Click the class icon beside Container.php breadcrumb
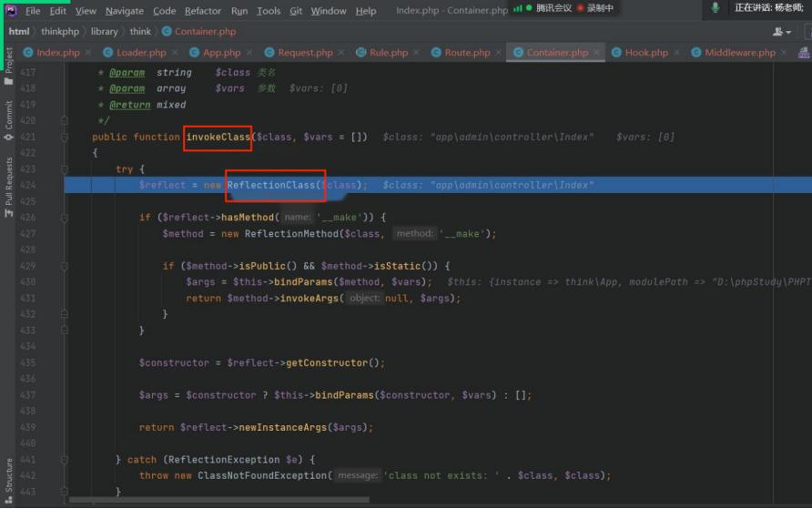Viewport: 812px width, 509px height. [167, 32]
